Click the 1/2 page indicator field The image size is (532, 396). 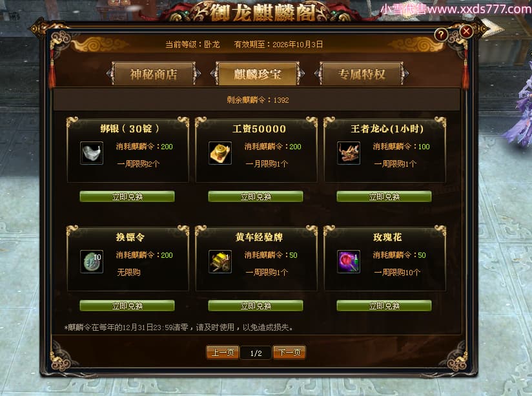(x=256, y=353)
